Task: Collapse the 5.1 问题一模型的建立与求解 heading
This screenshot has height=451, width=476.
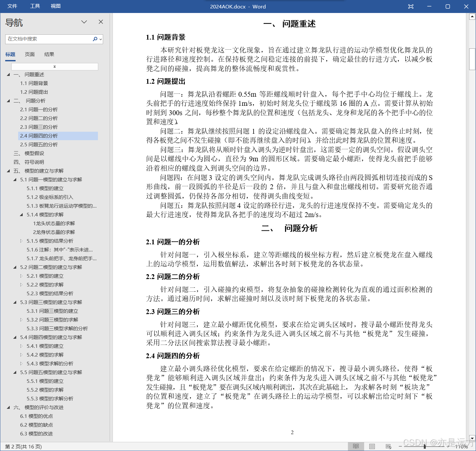Action: [15, 180]
